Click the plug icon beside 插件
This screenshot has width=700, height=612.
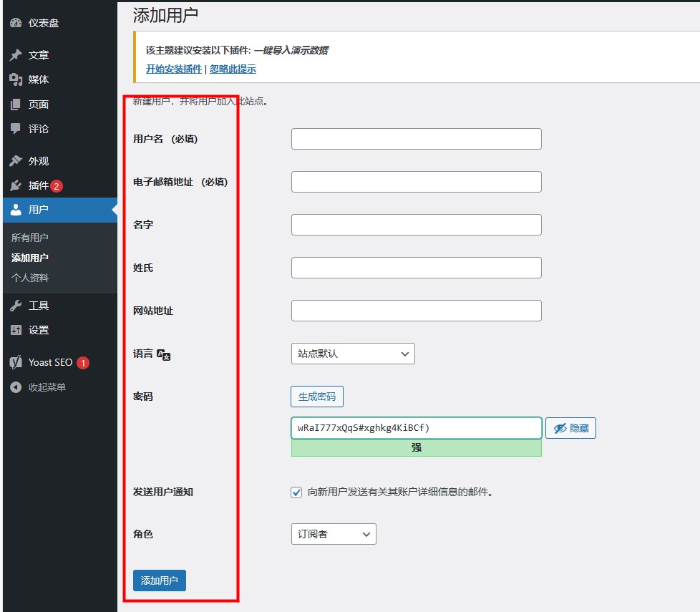[16, 185]
